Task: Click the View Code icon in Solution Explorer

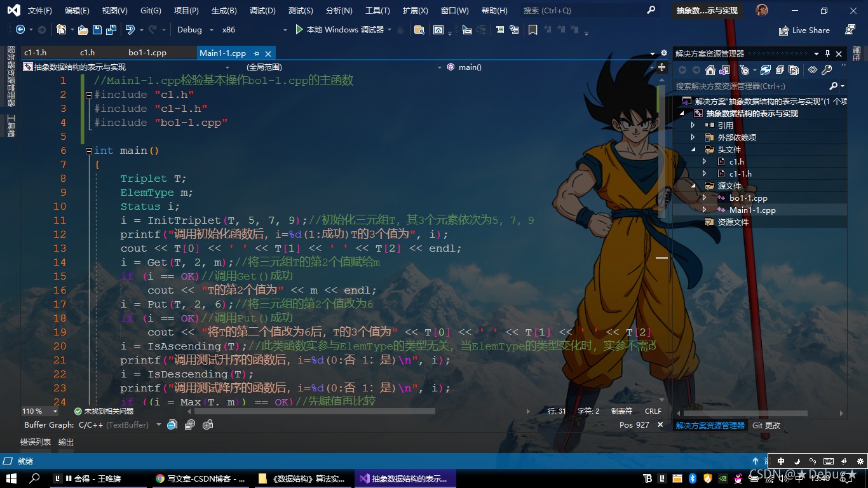Action: point(812,70)
